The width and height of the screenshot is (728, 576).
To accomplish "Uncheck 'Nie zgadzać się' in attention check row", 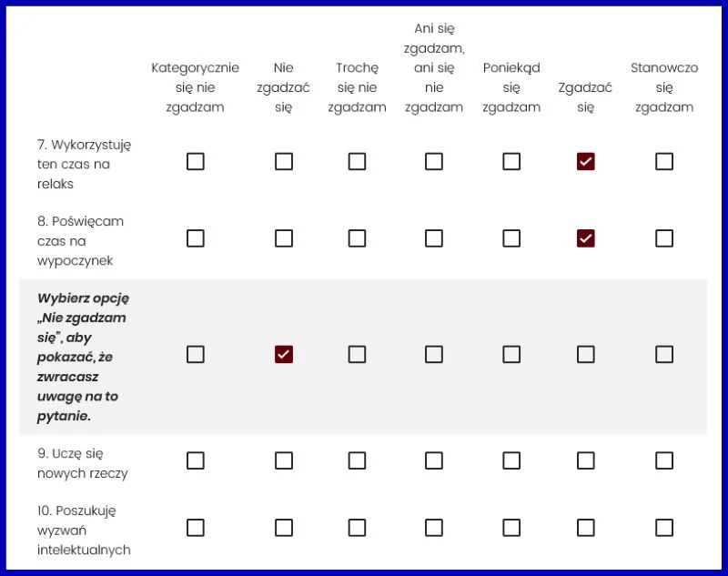I will (x=284, y=355).
